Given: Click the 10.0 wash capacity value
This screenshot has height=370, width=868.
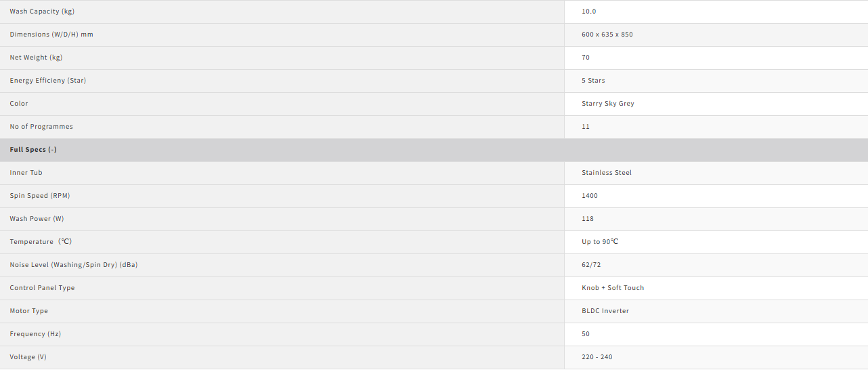Looking at the screenshot, I should coord(589,12).
